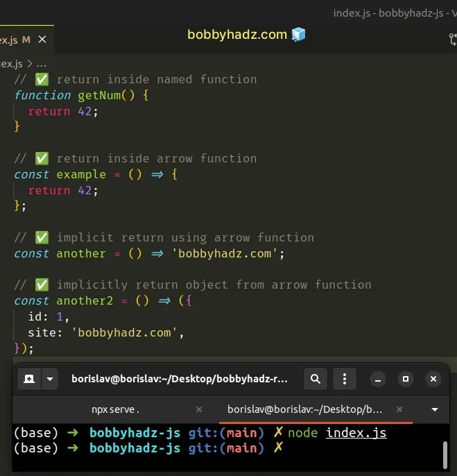Click the terminal window title path text
The height and width of the screenshot is (476, 457).
point(180,379)
